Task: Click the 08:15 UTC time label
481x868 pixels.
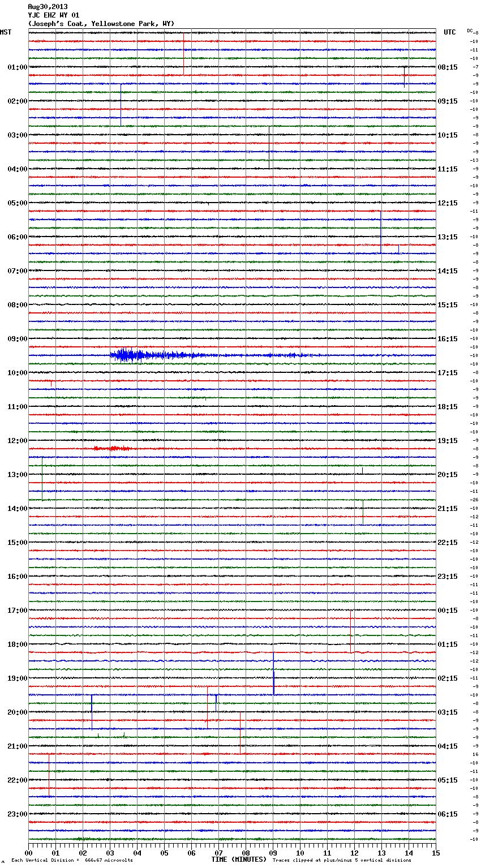Action: 448,67
